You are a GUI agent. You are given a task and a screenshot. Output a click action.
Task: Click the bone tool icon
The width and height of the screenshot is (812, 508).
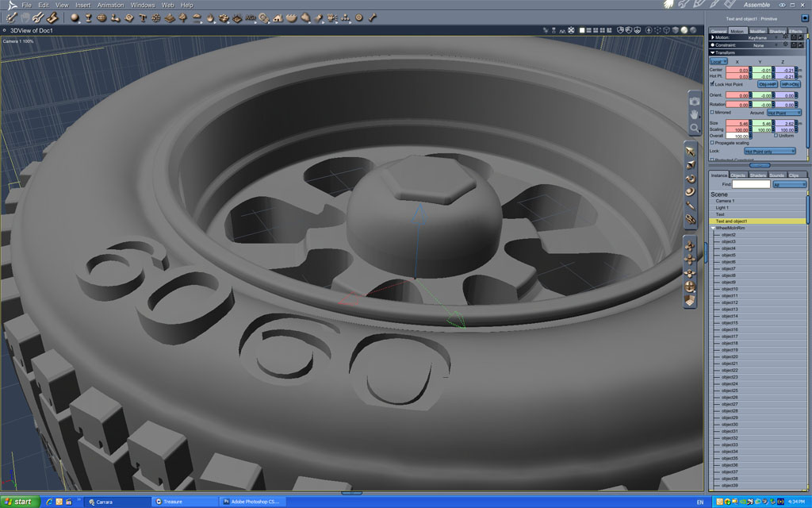[x=373, y=17]
